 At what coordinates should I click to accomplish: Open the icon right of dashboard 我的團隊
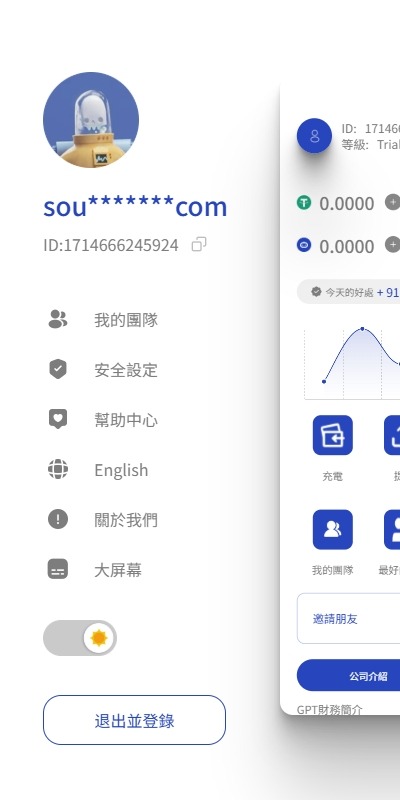point(392,530)
